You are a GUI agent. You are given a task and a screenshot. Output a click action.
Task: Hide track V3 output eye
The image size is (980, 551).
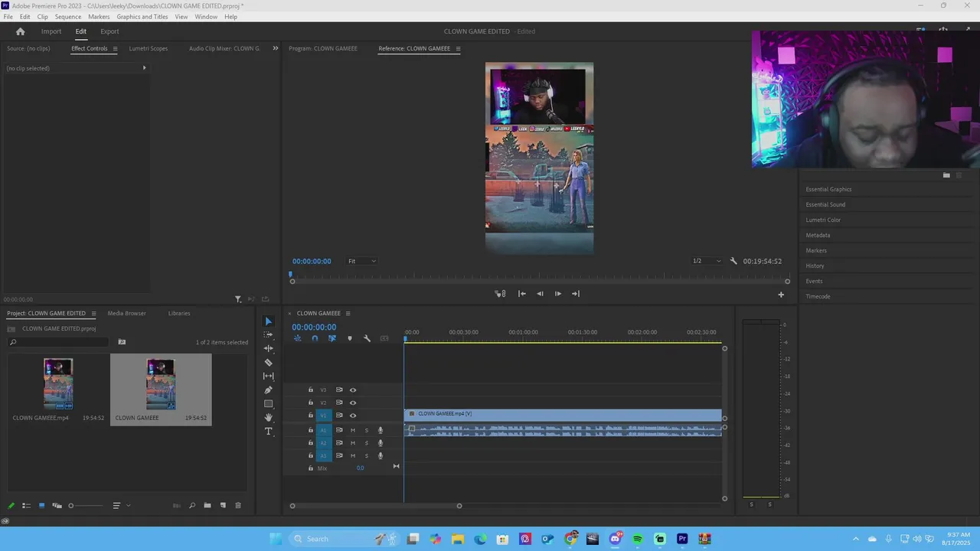[353, 390]
